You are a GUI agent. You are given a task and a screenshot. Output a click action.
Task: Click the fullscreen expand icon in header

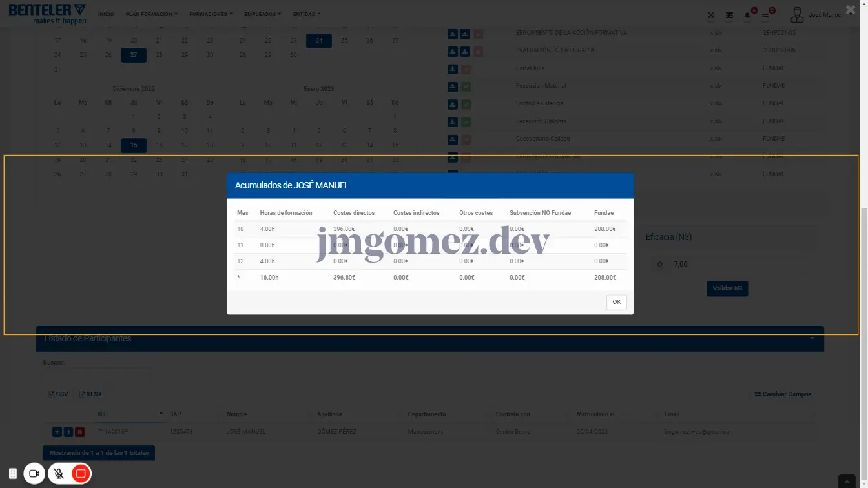point(711,15)
